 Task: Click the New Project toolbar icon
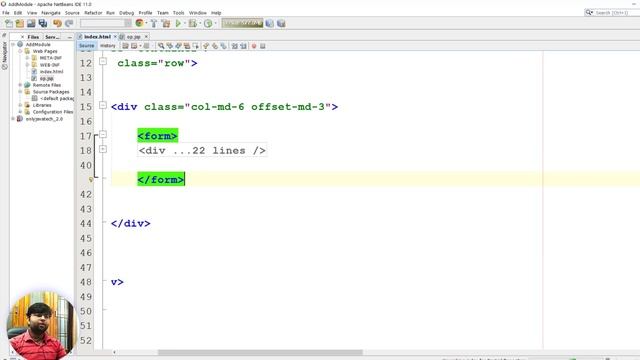(20, 24)
